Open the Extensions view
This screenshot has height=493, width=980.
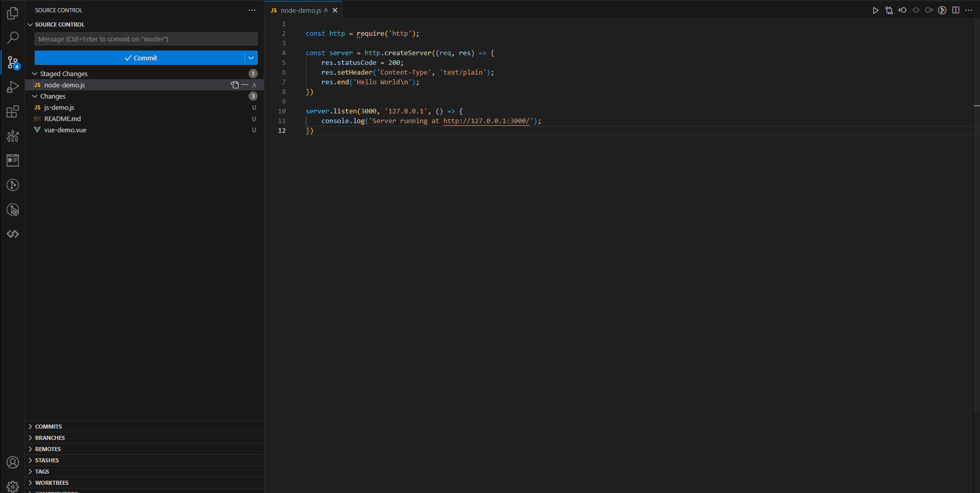click(13, 112)
